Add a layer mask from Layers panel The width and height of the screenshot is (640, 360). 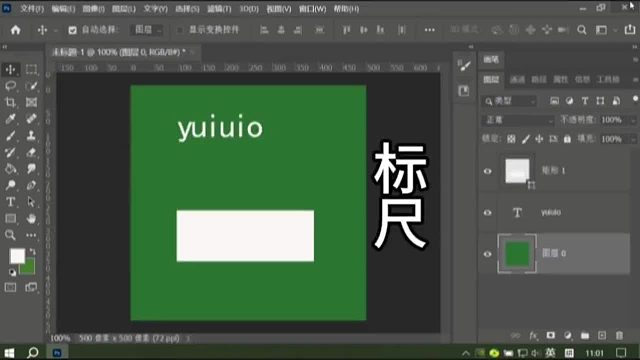[551, 336]
